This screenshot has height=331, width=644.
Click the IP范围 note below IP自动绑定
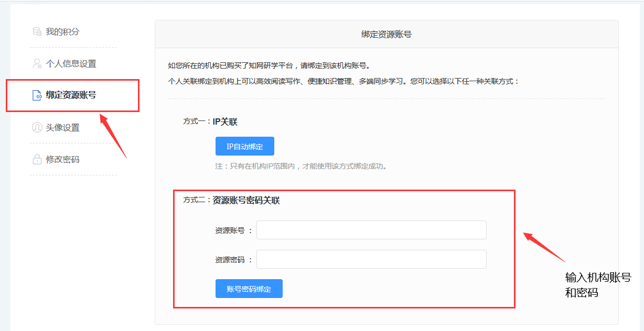click(x=301, y=167)
